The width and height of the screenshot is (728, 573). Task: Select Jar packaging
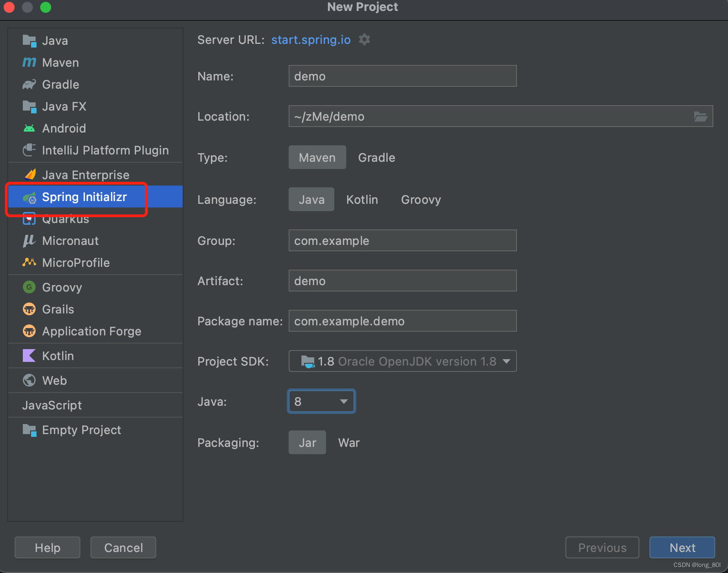(307, 442)
